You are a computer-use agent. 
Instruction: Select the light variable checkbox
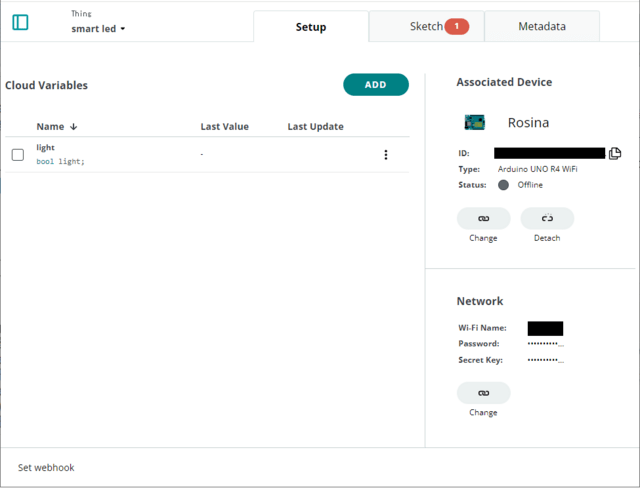tap(18, 155)
